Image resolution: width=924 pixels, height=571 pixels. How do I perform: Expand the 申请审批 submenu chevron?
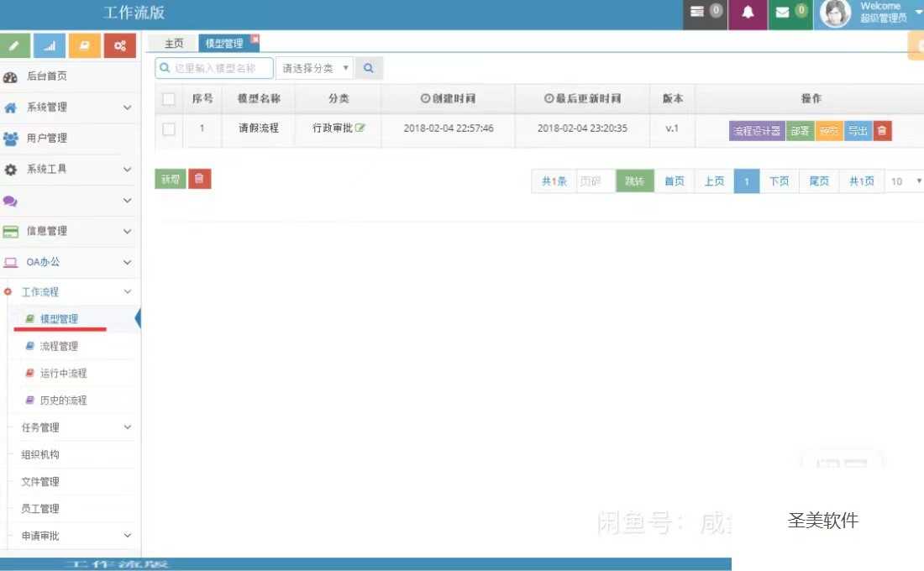(128, 536)
